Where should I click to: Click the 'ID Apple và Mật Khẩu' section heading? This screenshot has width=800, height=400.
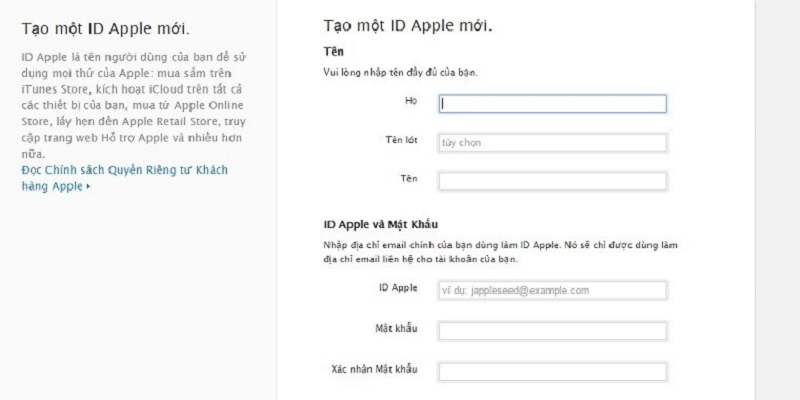pos(381,224)
